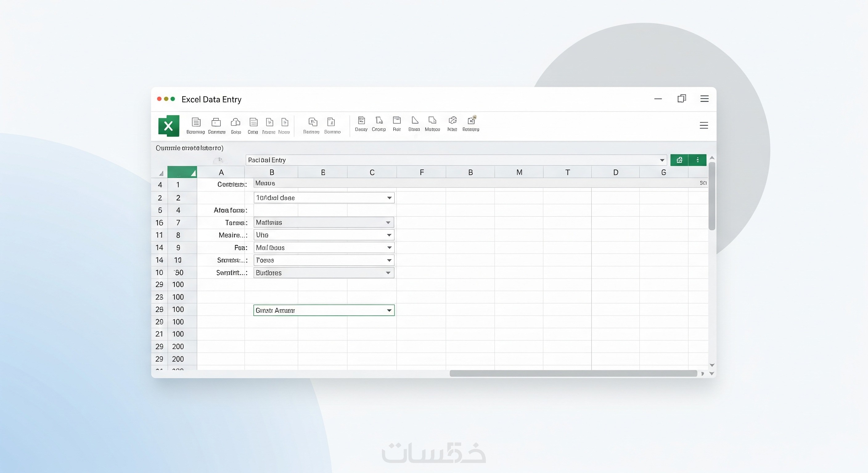Expand the Burdlores dropdown arrow
The image size is (868, 473).
(x=388, y=273)
